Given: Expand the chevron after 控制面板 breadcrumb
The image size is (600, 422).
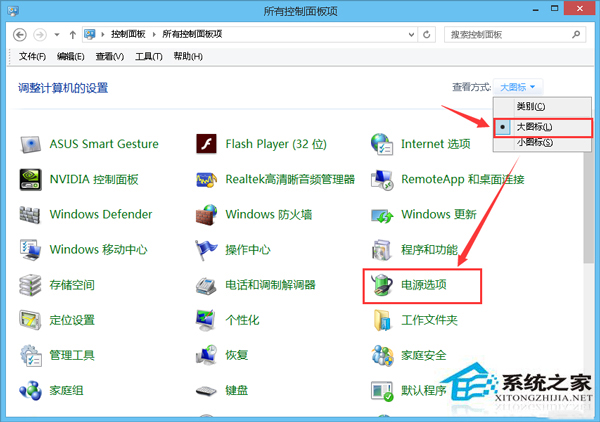Looking at the screenshot, I should [154, 34].
